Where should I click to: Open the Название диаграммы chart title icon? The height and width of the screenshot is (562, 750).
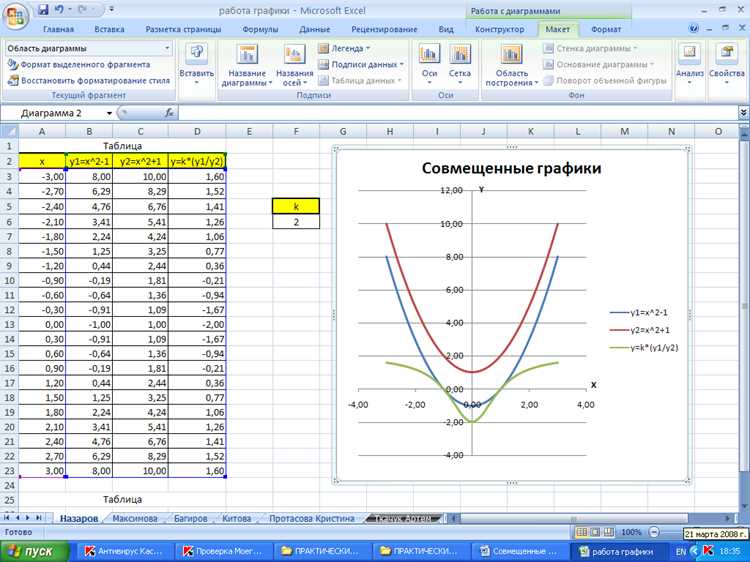[247, 65]
